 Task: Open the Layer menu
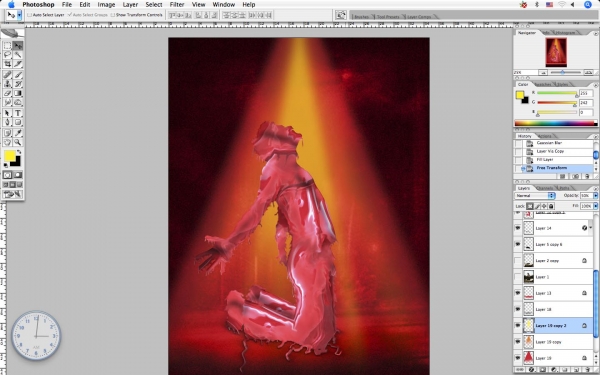tap(130, 5)
